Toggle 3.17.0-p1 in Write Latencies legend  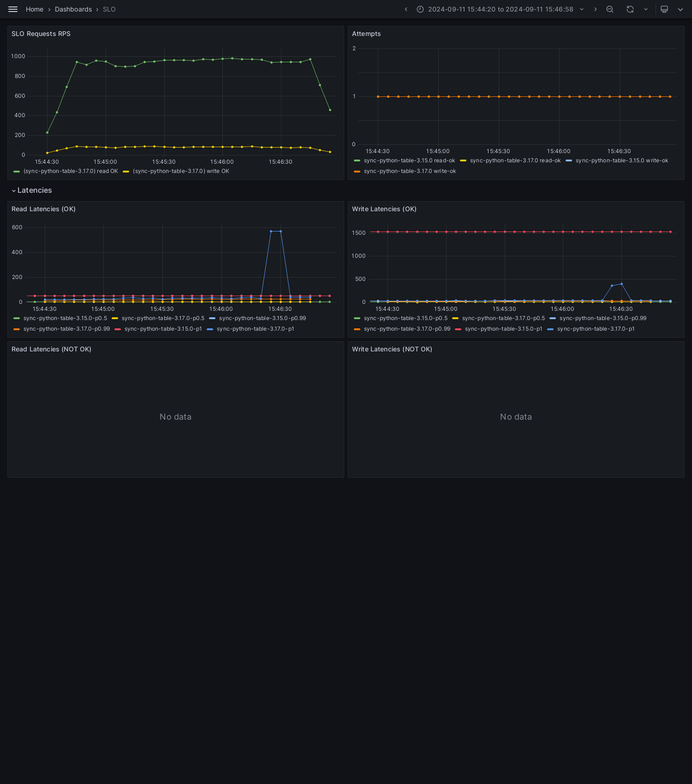pyautogui.click(x=596, y=329)
